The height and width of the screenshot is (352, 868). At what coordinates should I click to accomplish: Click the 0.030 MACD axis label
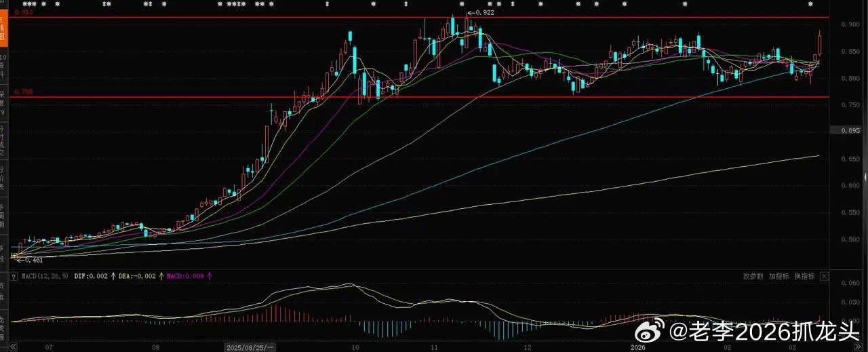(x=850, y=302)
